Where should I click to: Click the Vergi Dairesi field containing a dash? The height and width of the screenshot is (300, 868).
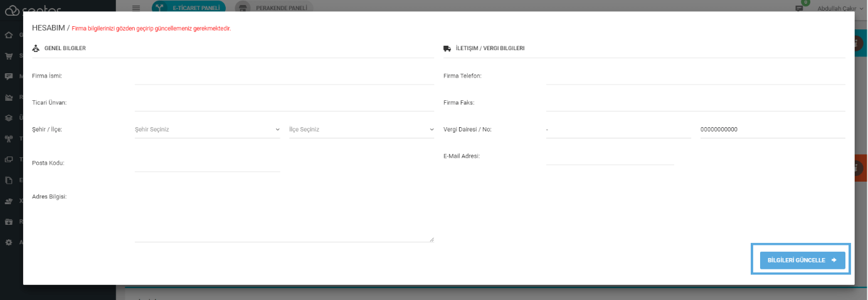(618, 130)
